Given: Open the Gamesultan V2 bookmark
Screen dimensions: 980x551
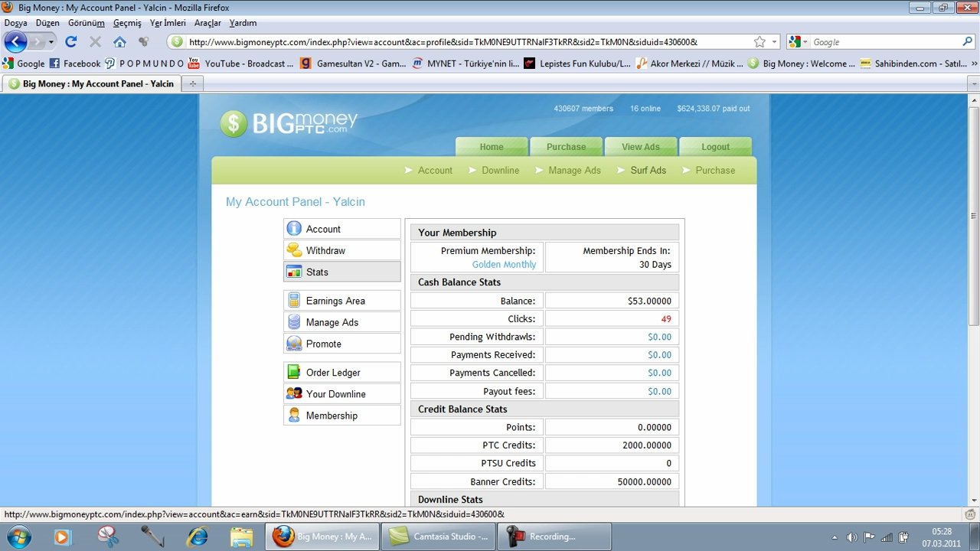Looking at the screenshot, I should point(353,64).
